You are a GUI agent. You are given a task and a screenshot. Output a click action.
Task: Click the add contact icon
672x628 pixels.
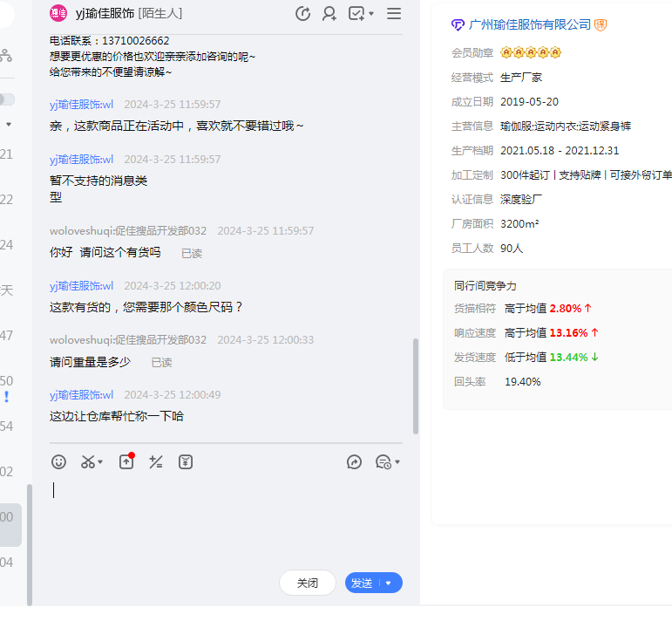[329, 13]
